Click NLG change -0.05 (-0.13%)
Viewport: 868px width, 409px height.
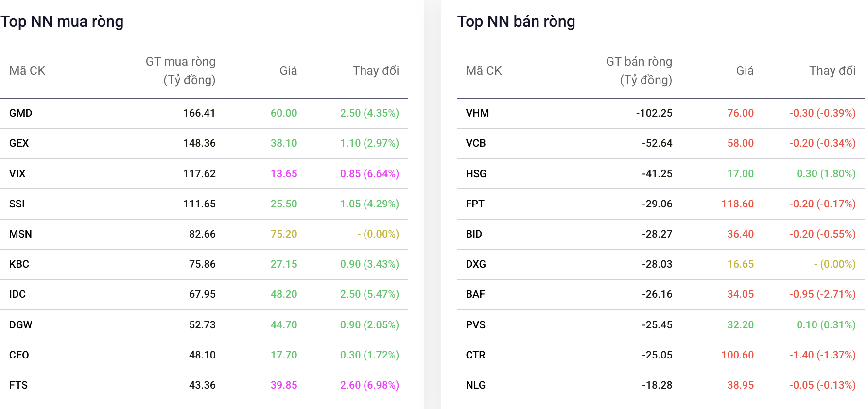tap(823, 385)
